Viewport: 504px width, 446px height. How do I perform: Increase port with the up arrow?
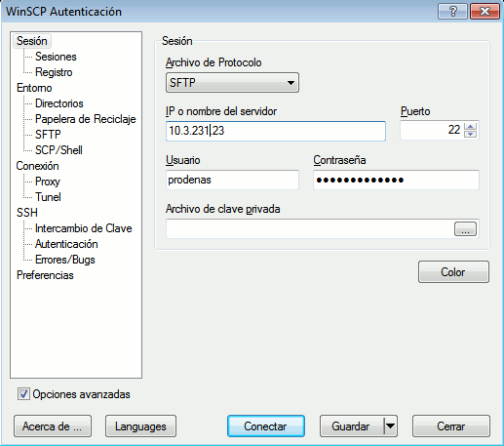[470, 126]
